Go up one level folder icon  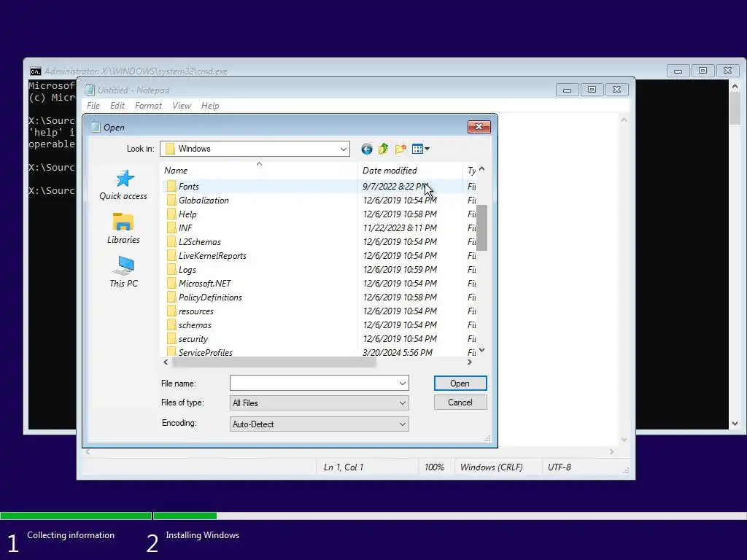point(383,149)
